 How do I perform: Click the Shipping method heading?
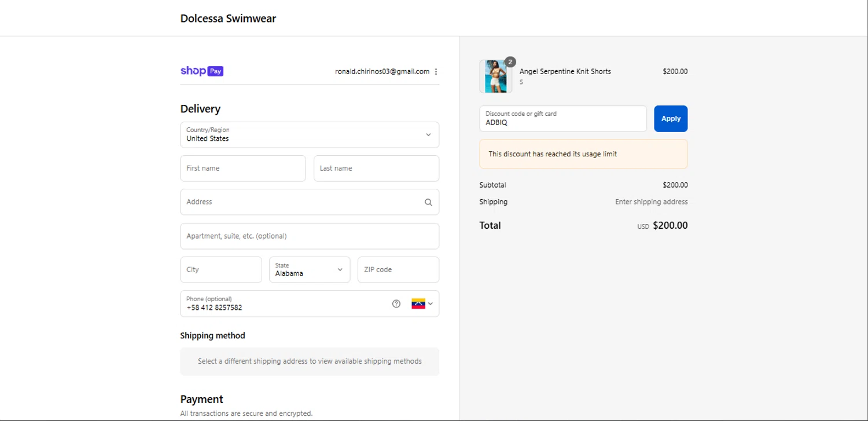212,336
